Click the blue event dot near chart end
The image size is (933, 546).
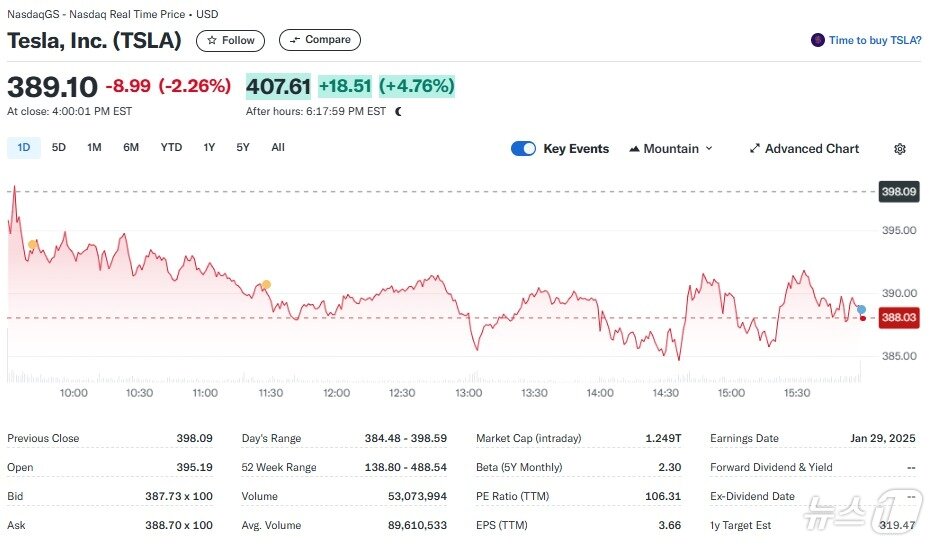(x=861, y=309)
